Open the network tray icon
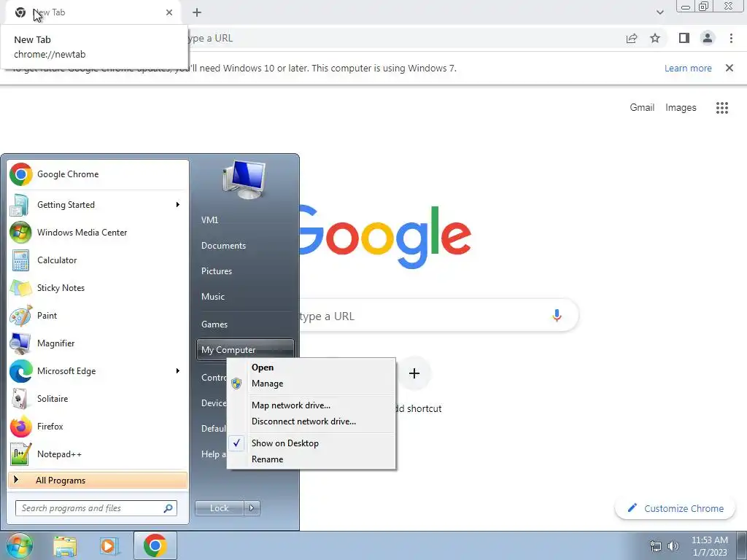 [656, 546]
